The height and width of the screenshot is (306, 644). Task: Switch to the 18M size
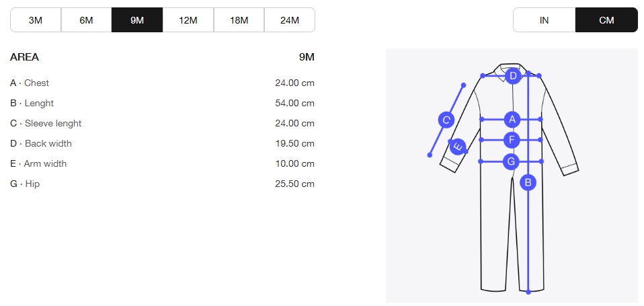coord(239,20)
